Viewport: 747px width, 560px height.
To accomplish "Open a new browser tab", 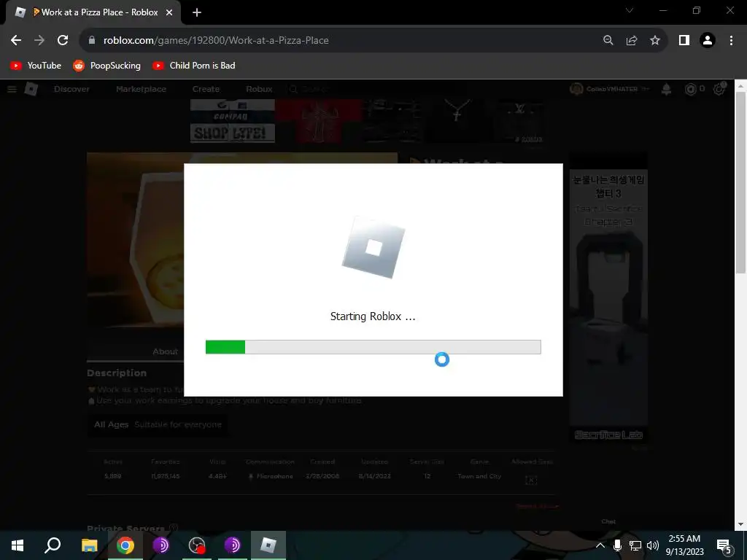I will coord(197,12).
